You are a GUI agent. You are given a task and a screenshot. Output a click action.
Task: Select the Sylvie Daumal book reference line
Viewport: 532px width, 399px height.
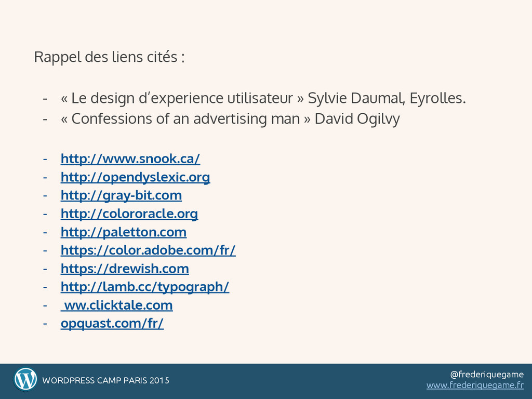[x=263, y=98]
